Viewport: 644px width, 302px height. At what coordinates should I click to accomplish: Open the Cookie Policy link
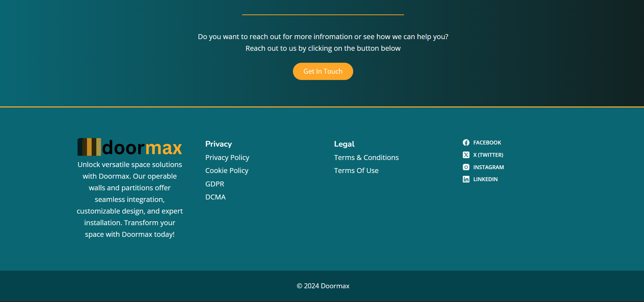click(x=227, y=171)
